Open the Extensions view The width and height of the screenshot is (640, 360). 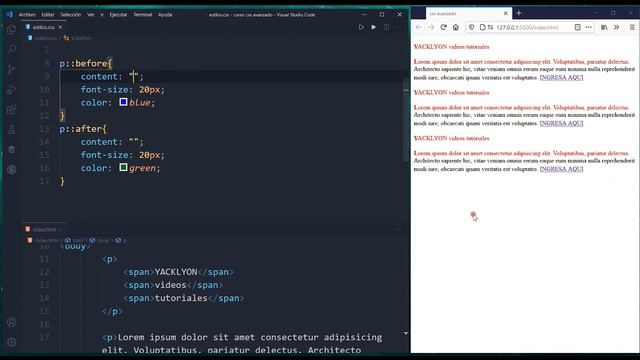[11, 109]
